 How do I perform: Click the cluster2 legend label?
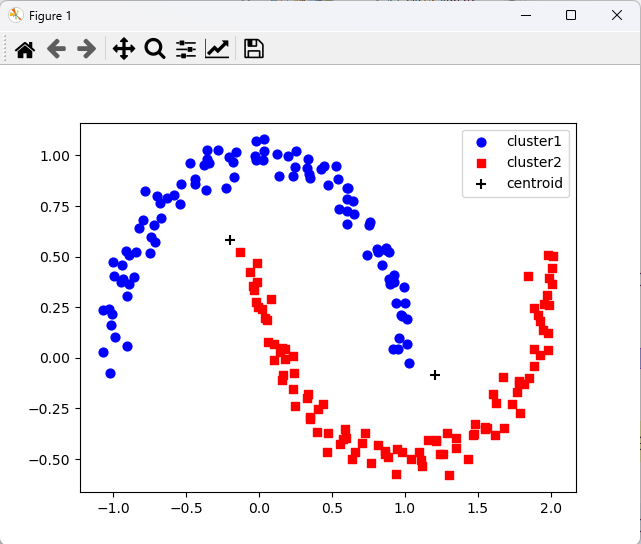click(534, 162)
